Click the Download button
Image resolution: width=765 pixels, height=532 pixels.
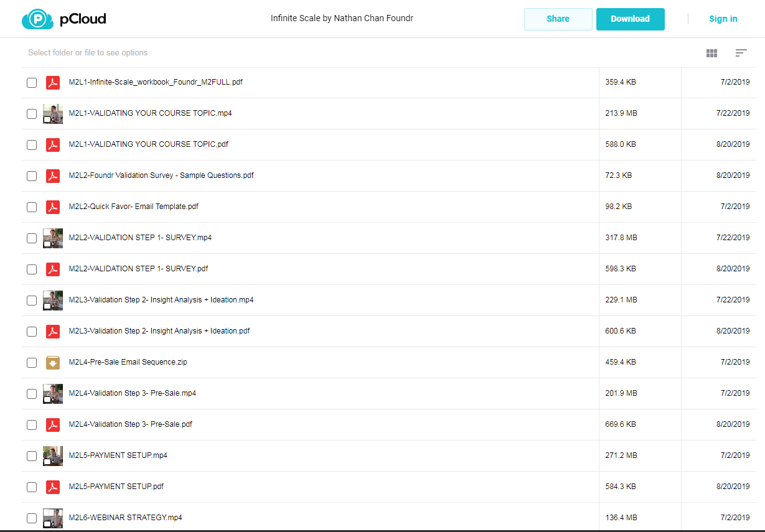coord(630,19)
